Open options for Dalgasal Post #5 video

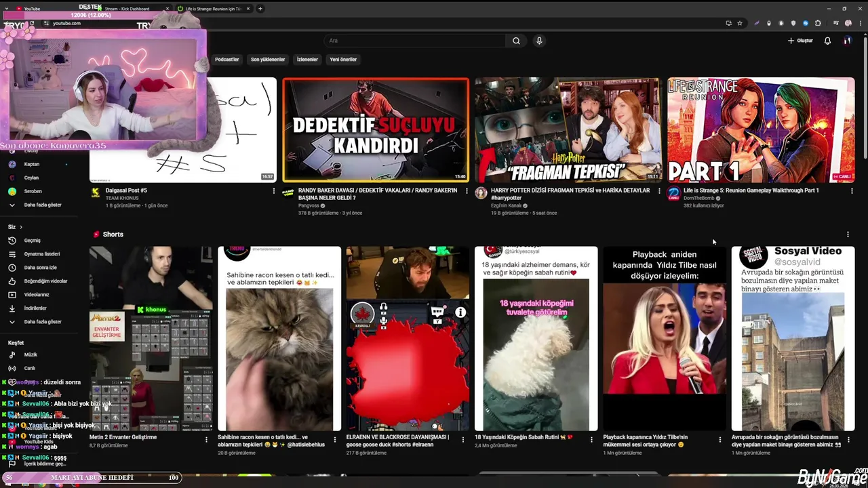(274, 191)
